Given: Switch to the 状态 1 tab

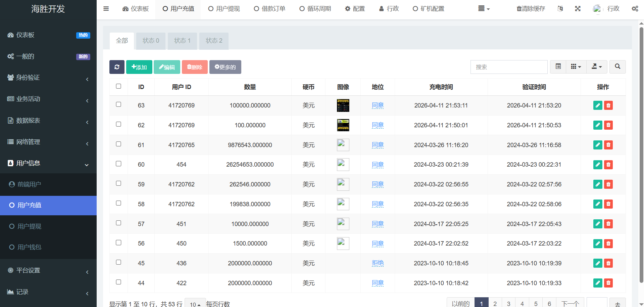Looking at the screenshot, I should pyautogui.click(x=182, y=41).
